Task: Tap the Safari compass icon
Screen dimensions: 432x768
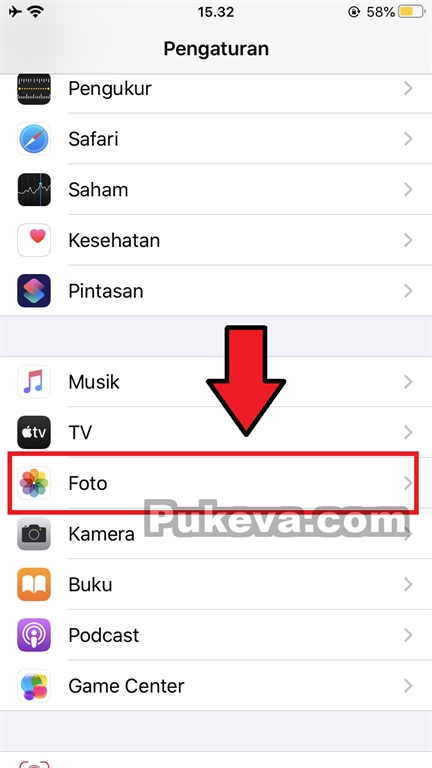Action: coord(34,139)
